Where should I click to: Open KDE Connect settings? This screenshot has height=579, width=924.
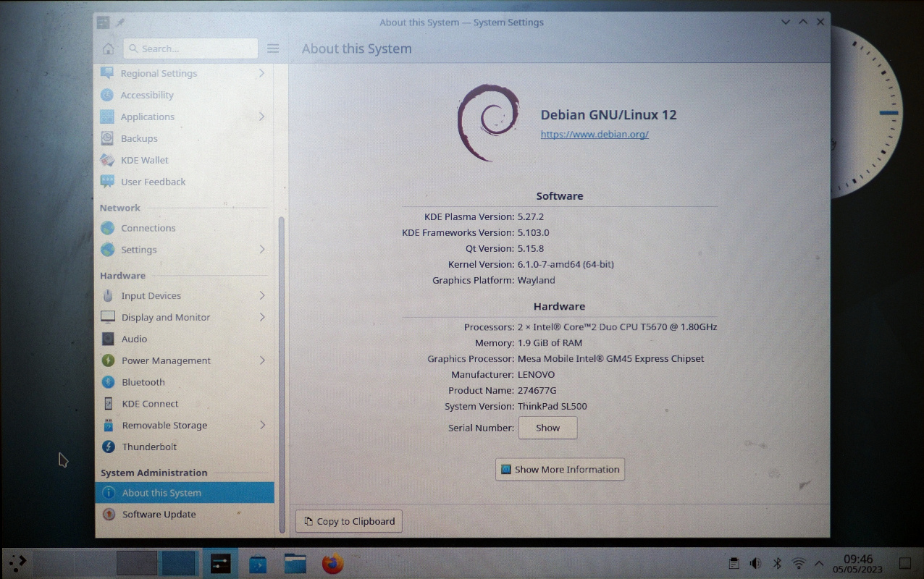coord(185,404)
